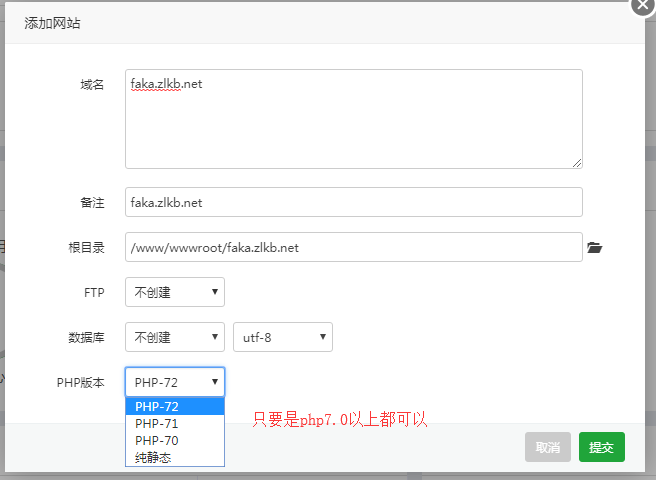This screenshot has height=480, width=656.
Task: Collapse the PHP版本 PHP-72 dropdown
Action: (x=175, y=382)
